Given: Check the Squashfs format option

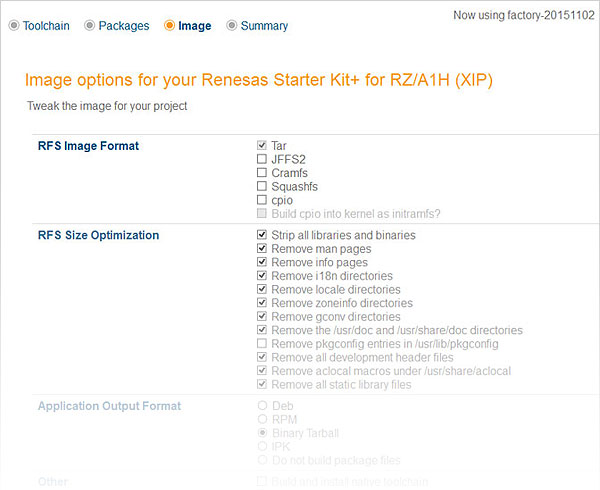Looking at the screenshot, I should [x=262, y=186].
